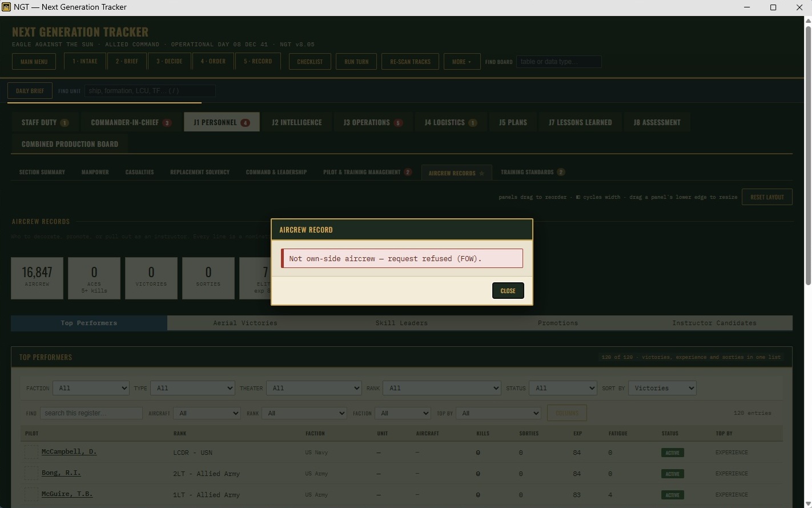This screenshot has width=812, height=508.
Task: Click the Run Turn button
Action: pyautogui.click(x=356, y=62)
